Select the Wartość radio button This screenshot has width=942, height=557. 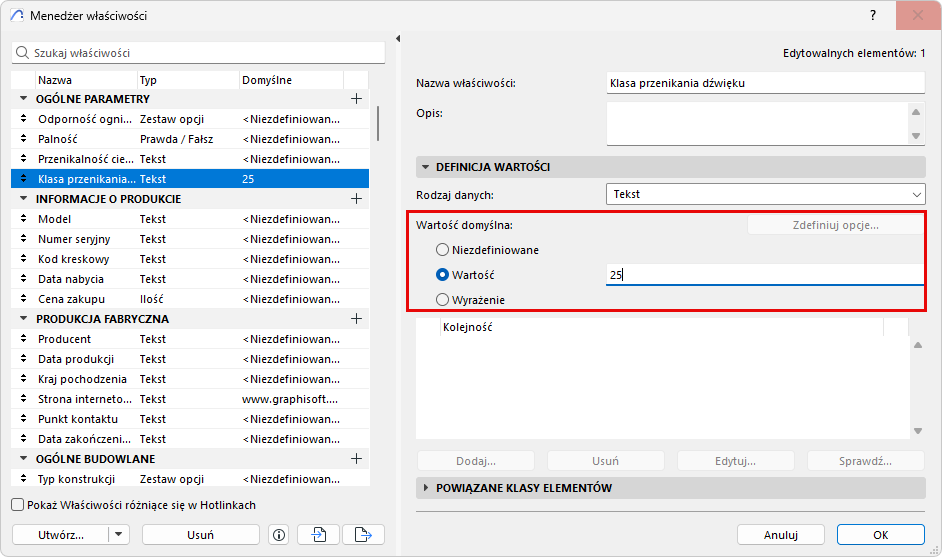442,275
